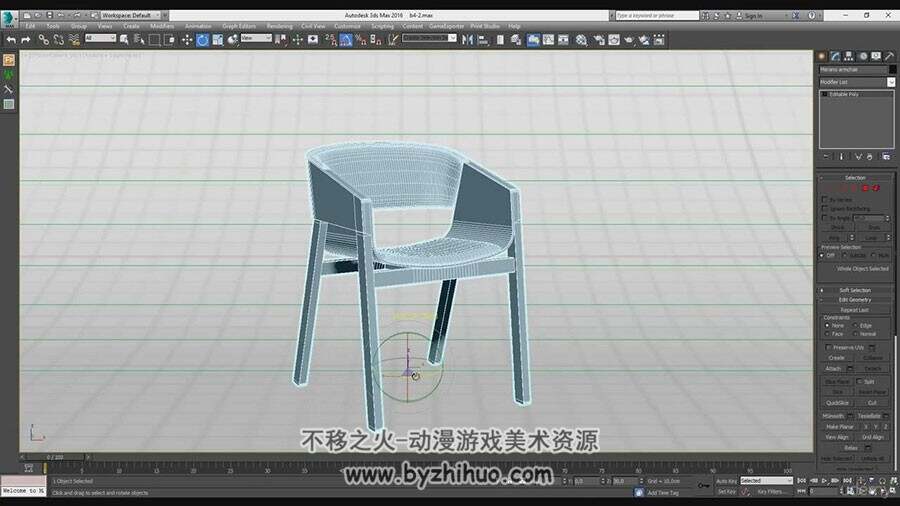Click the Attach button
This screenshot has width=900, height=506.
point(833,369)
